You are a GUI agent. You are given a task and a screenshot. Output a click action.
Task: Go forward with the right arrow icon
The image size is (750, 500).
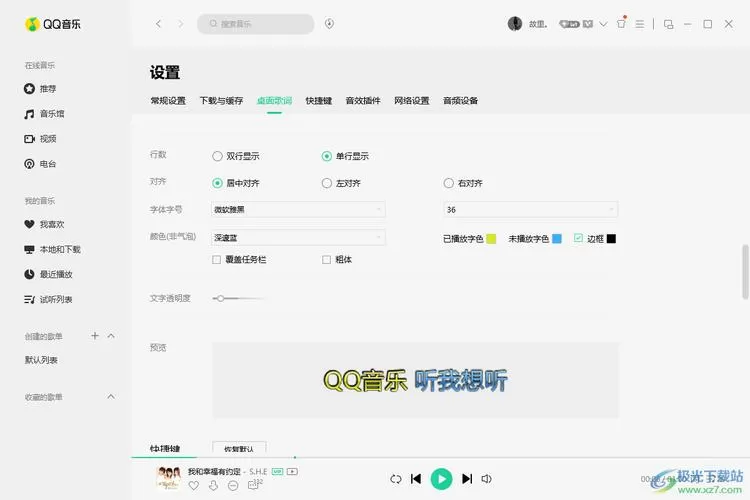(x=180, y=23)
